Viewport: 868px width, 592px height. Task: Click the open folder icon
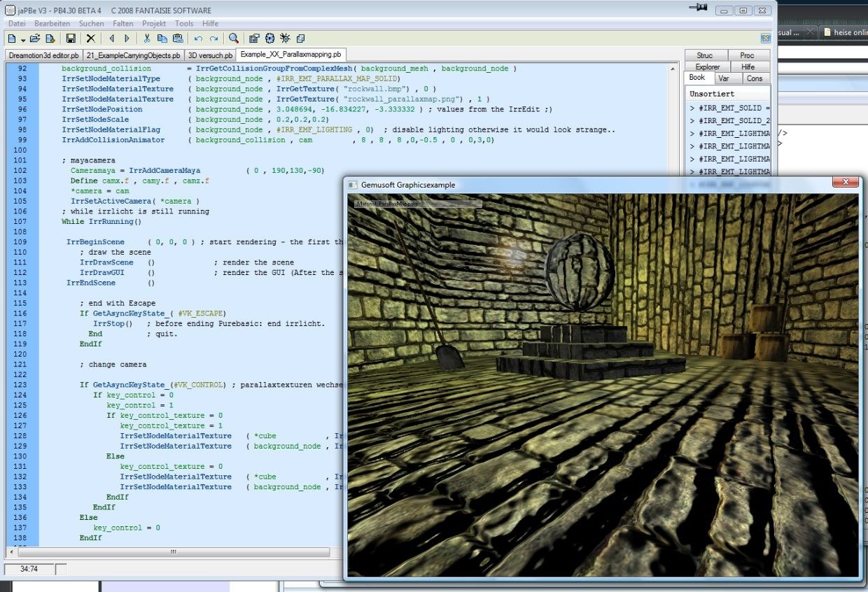tap(35, 38)
